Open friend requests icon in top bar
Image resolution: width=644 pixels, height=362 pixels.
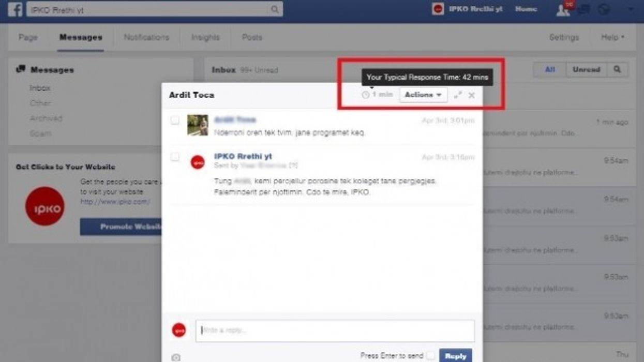click(563, 10)
